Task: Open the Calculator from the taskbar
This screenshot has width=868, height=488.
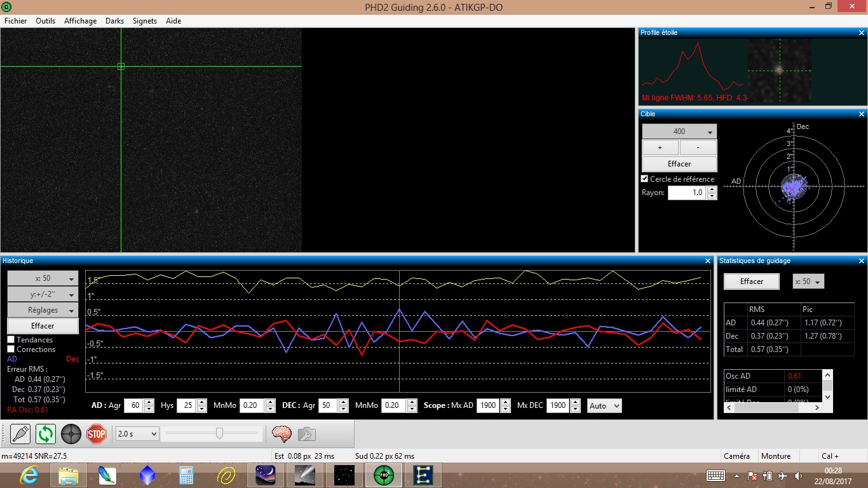Action: [x=186, y=475]
